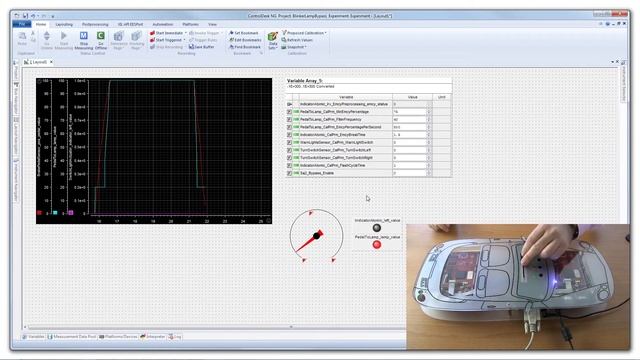
Task: Click value field of Bypass_Enable row
Action: 409,173
